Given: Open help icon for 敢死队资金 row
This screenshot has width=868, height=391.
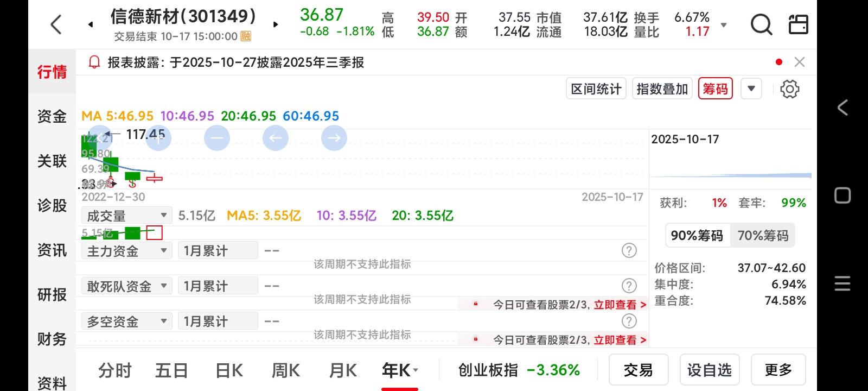Looking at the screenshot, I should coord(629,286).
